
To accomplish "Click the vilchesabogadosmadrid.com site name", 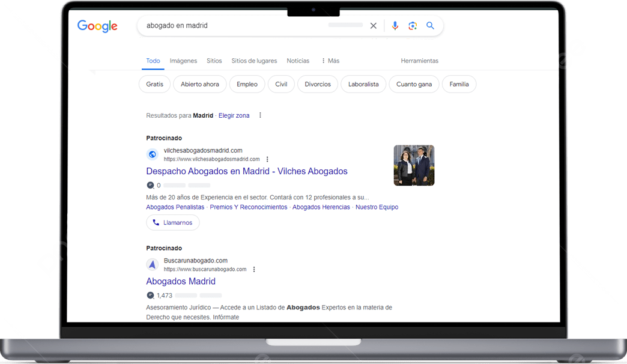I will [x=203, y=150].
